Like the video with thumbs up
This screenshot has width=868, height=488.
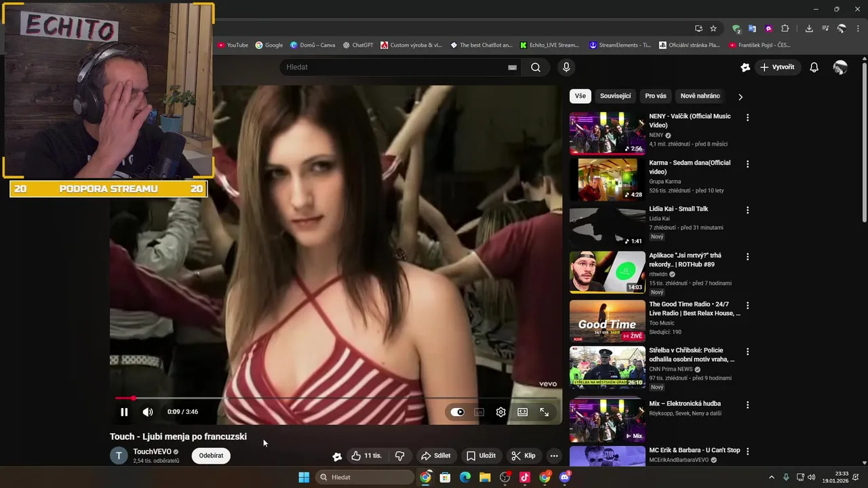(x=366, y=456)
